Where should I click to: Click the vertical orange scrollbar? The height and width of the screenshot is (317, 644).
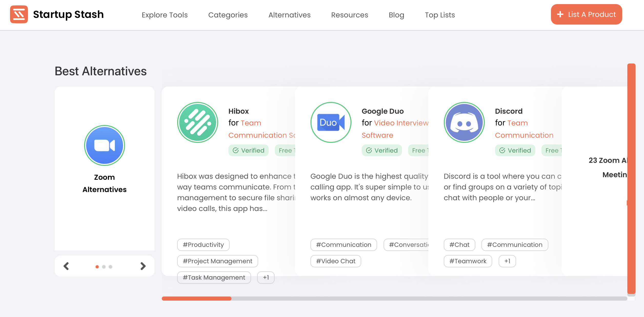click(x=631, y=179)
